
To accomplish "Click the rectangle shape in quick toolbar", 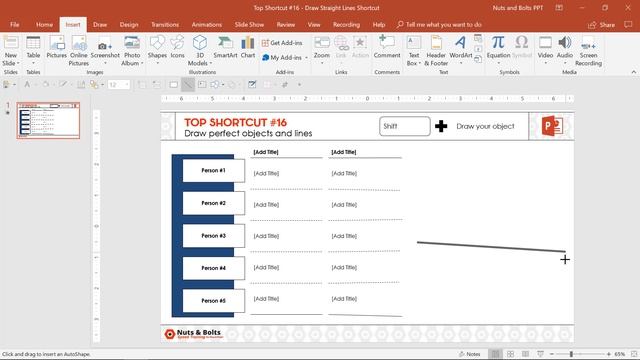I will (173, 84).
